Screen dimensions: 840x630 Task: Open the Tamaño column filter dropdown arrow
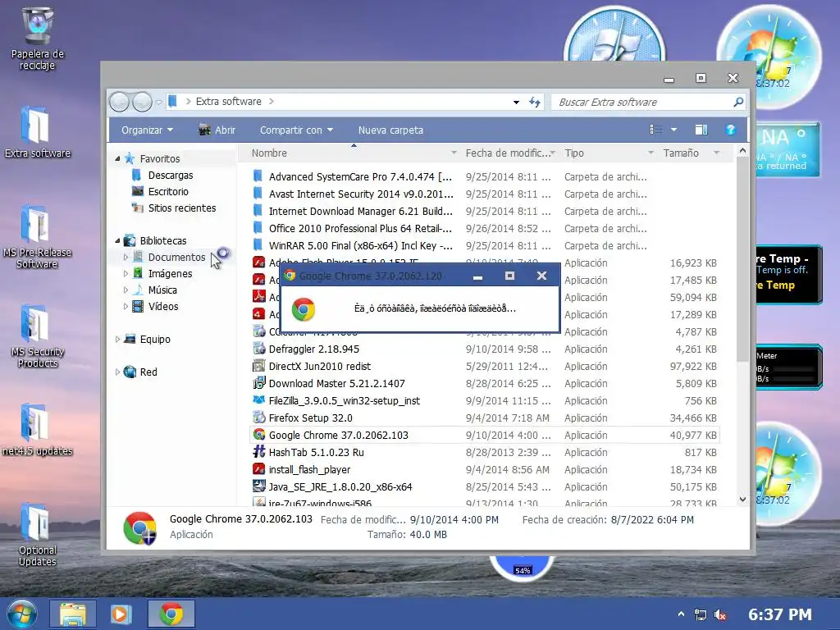(716, 153)
